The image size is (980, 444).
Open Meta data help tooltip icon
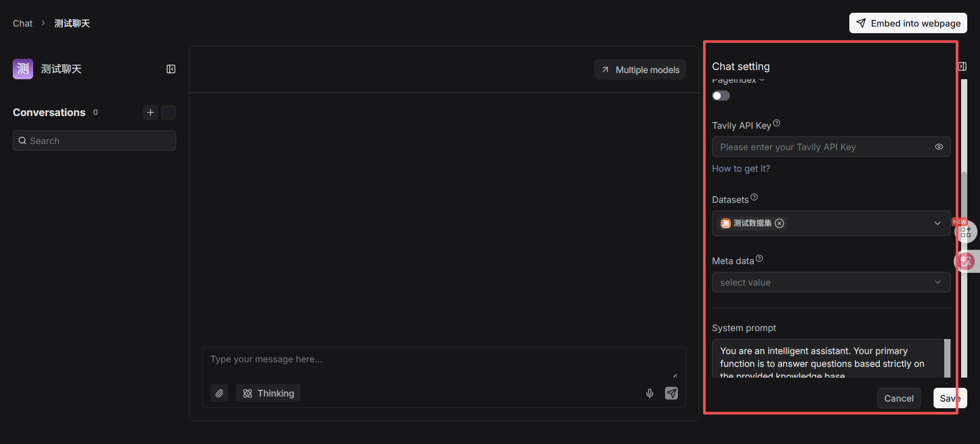coord(759,259)
